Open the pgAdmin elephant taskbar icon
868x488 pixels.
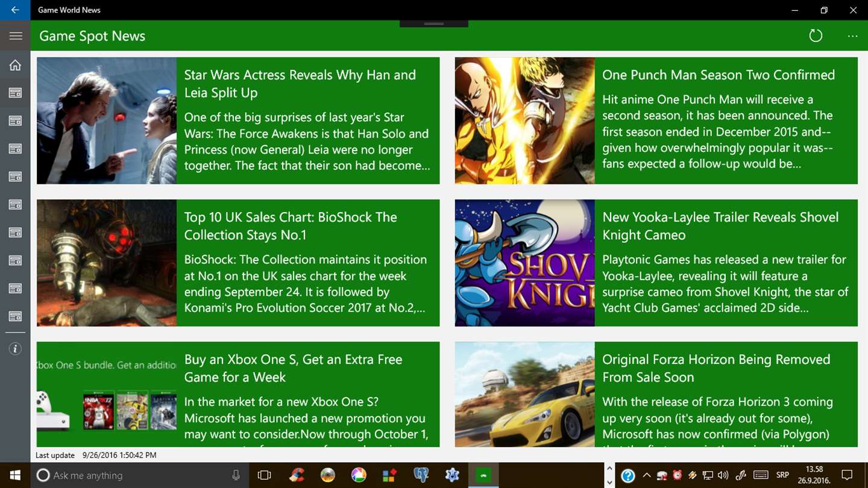(x=421, y=475)
